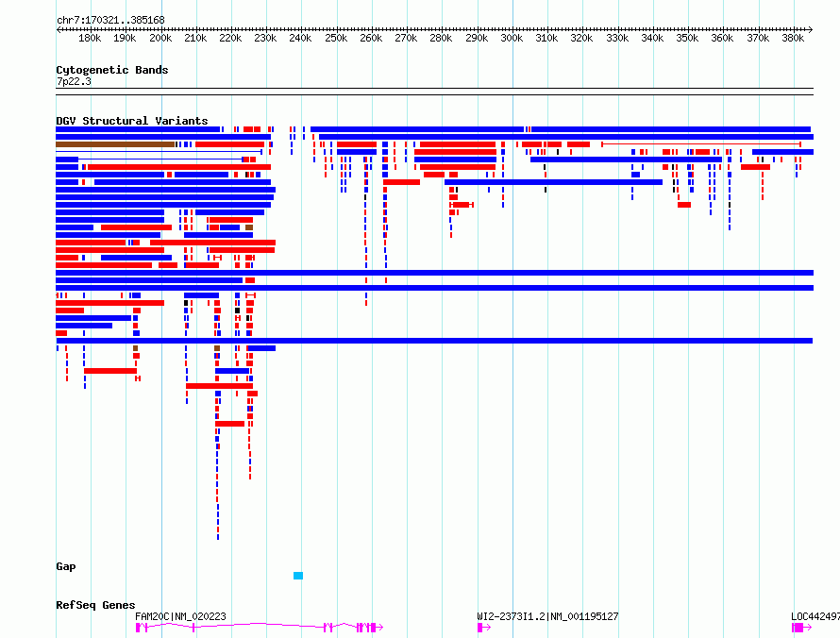The width and height of the screenshot is (840, 638).
Task: Click the LOC442497 gene label
Action: (815, 616)
